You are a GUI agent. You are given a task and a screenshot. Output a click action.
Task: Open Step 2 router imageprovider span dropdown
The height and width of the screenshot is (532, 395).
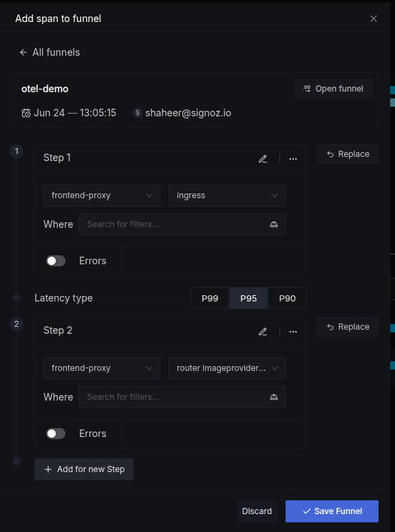tap(227, 368)
